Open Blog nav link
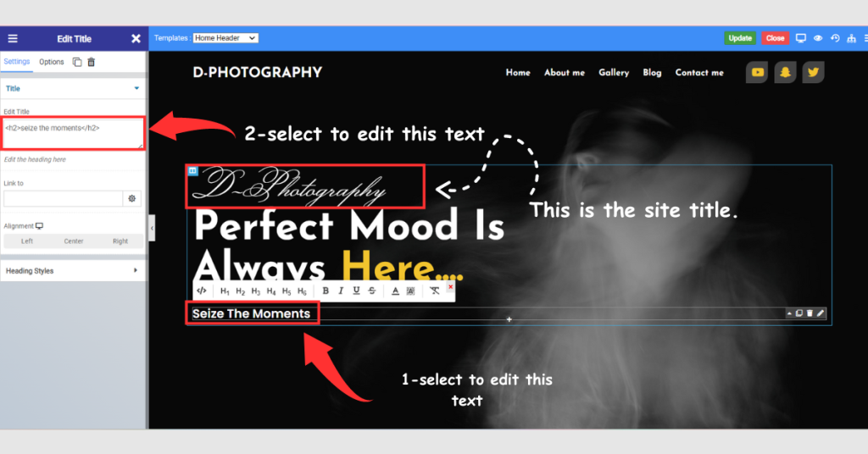The image size is (868, 454). [652, 73]
